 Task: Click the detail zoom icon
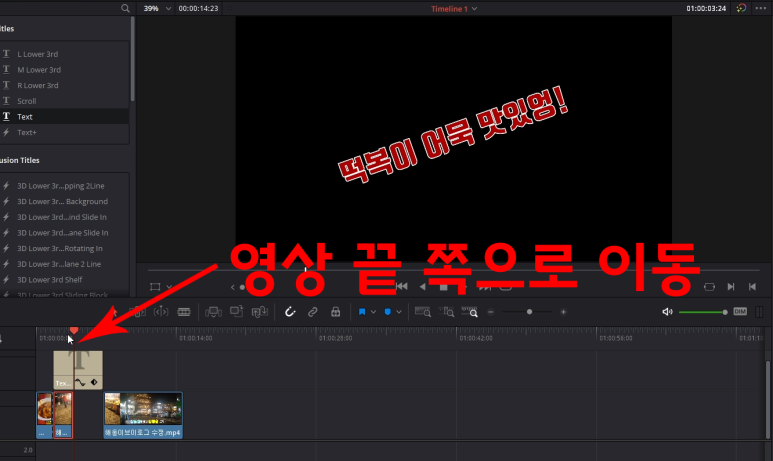coord(446,312)
